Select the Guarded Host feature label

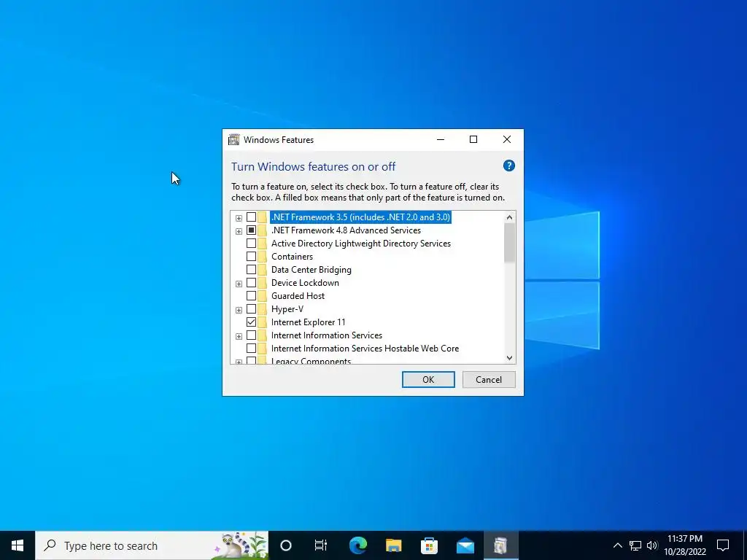pos(298,296)
